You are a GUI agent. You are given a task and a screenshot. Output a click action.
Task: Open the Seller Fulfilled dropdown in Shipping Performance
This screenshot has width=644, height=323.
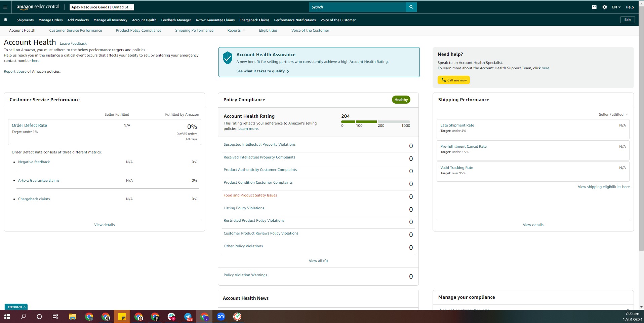tap(613, 114)
